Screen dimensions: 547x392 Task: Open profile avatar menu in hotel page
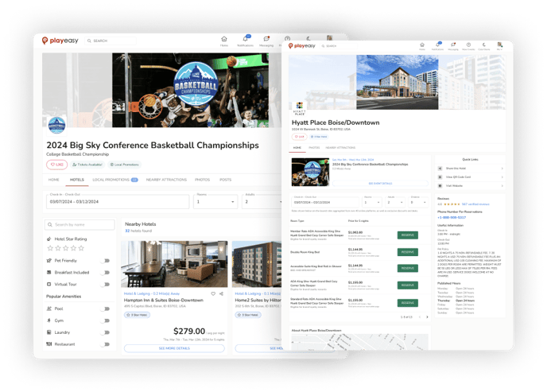click(x=500, y=45)
